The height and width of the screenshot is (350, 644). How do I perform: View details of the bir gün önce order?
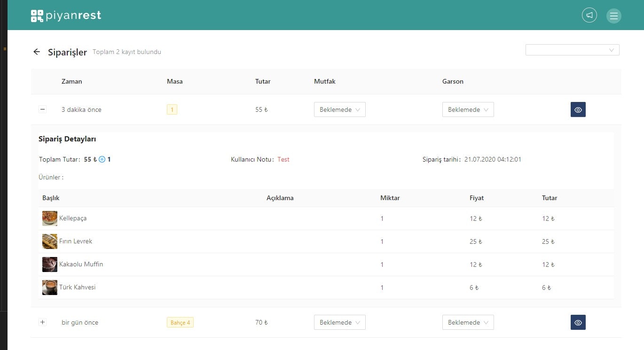point(578,322)
